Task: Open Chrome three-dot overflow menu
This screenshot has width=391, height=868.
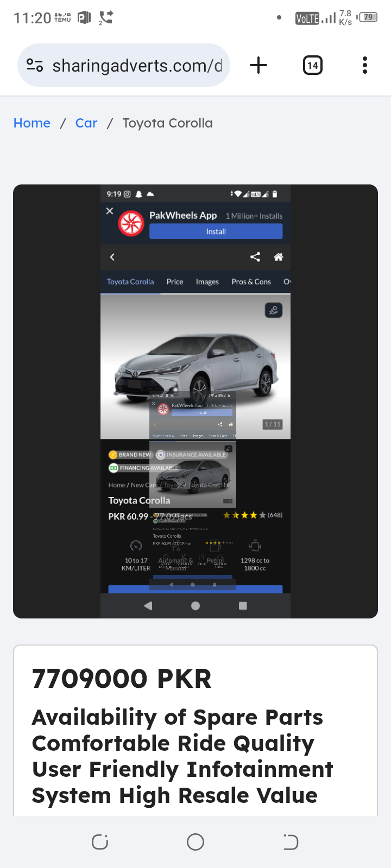Action: pos(365,66)
